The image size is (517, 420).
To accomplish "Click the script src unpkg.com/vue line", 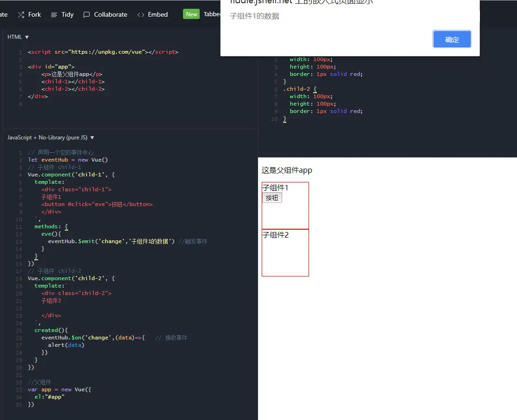I will (103, 52).
